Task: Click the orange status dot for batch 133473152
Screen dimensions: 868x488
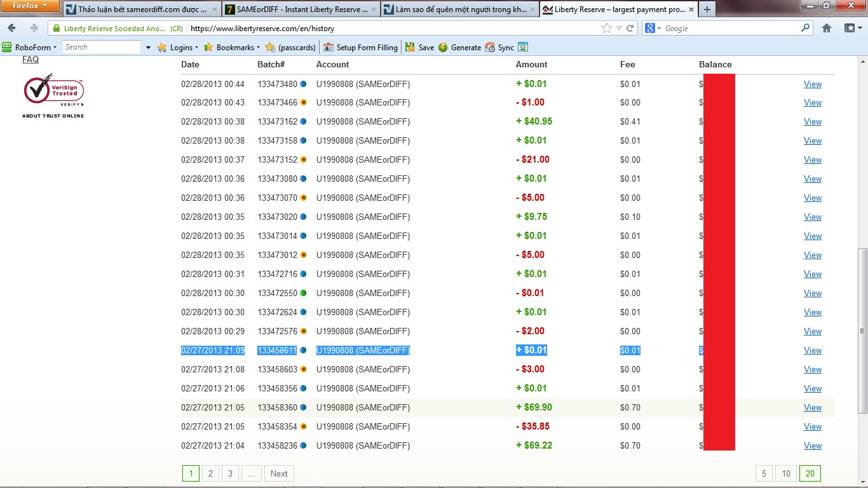Action: click(x=303, y=159)
